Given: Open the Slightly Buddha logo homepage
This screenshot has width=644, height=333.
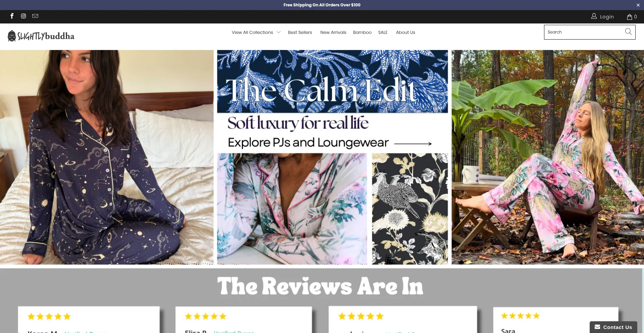Looking at the screenshot, I should pos(41,36).
